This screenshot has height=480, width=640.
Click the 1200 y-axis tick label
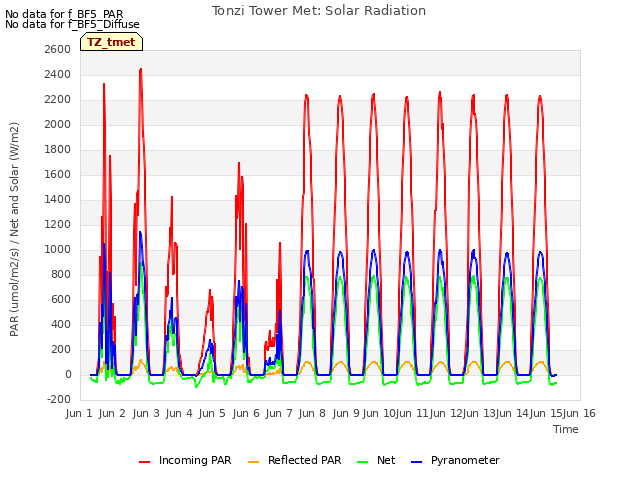[58, 224]
